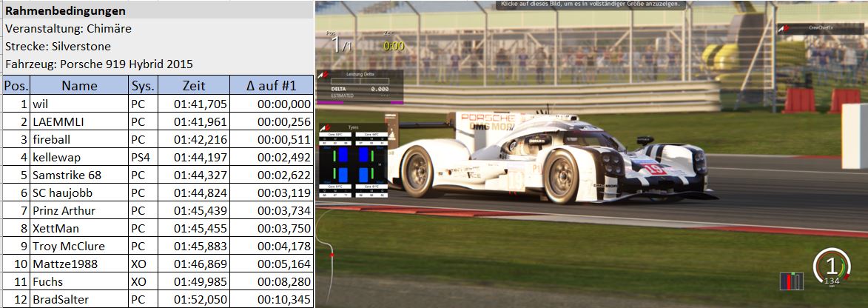Click the cell with driver name 'wil'

(80, 104)
